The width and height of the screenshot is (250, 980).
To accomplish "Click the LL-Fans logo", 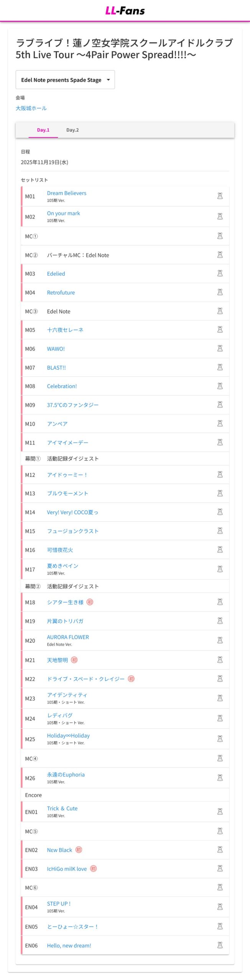I will pyautogui.click(x=125, y=10).
